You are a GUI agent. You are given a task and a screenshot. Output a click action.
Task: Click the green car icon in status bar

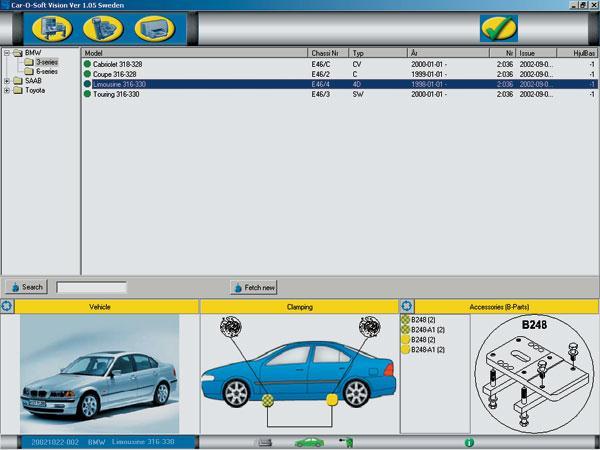pos(309,443)
